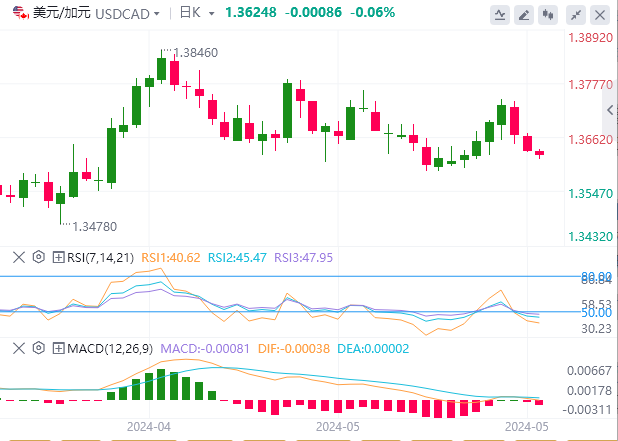Viewport: 618px width, 441px height.
Task: Click the RSI axis label 30.23
Action: (596, 329)
